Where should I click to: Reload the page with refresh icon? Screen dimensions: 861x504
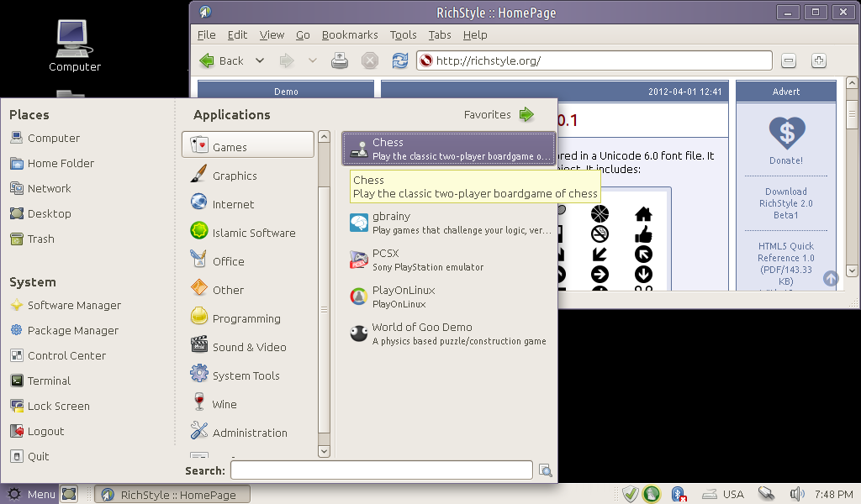coord(399,60)
